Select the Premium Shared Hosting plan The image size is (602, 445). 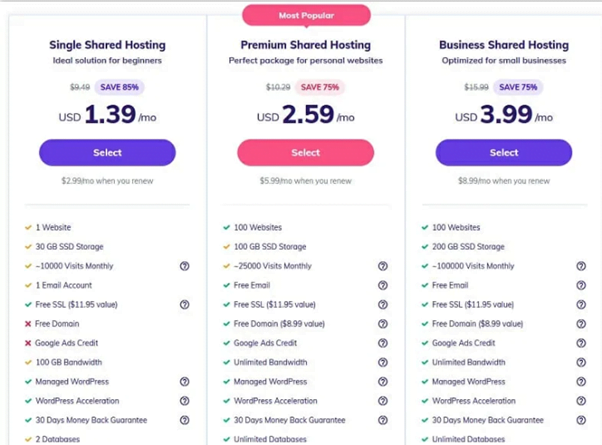coord(306,152)
